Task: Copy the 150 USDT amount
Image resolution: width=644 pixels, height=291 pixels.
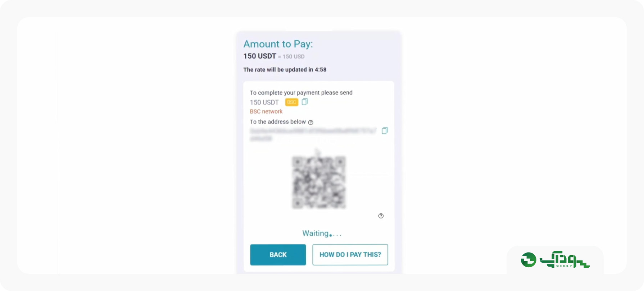Action: 305,102
